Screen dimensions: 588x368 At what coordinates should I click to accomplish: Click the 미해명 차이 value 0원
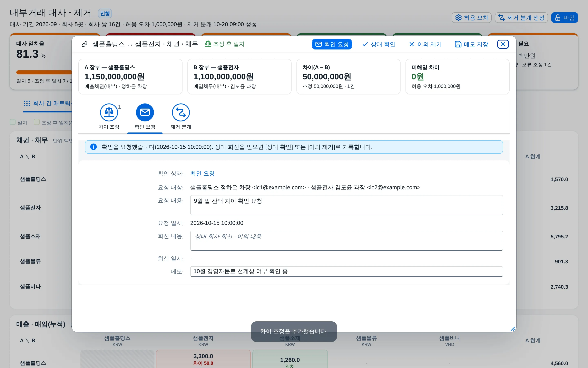(418, 77)
